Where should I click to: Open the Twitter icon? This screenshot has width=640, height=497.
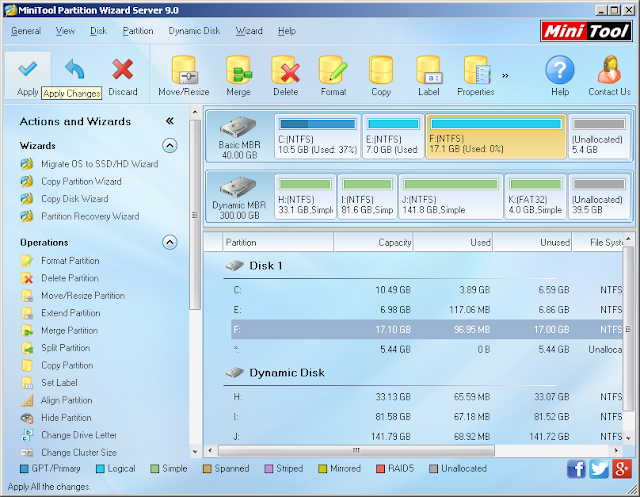click(x=599, y=468)
